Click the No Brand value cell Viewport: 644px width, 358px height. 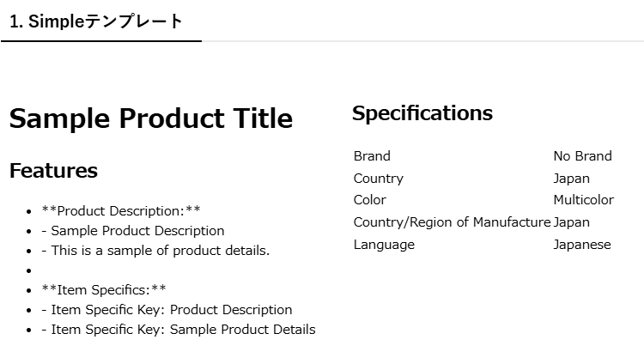click(582, 156)
